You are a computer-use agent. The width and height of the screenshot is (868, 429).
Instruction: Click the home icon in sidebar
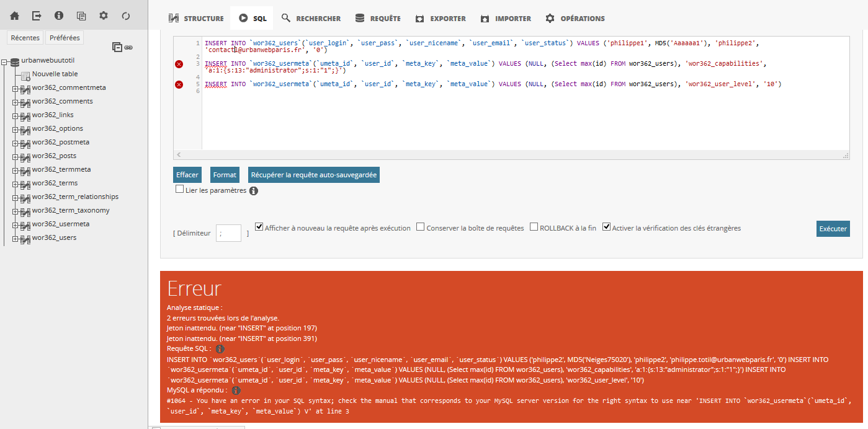tap(15, 15)
